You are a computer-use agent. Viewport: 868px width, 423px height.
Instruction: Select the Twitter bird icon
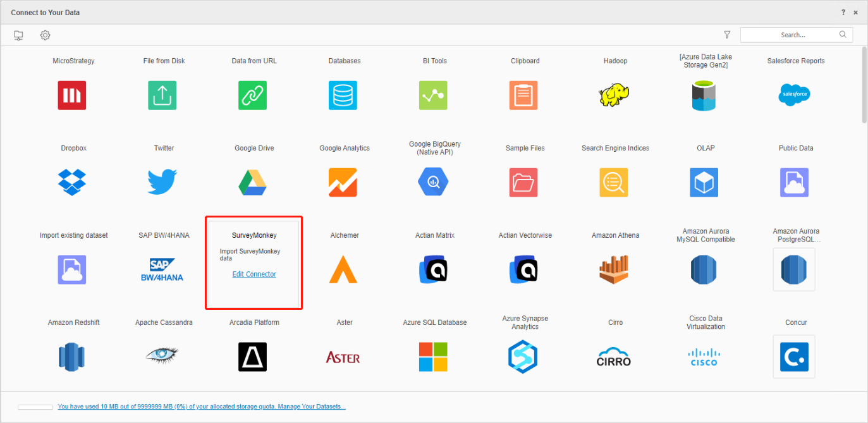pos(162,182)
